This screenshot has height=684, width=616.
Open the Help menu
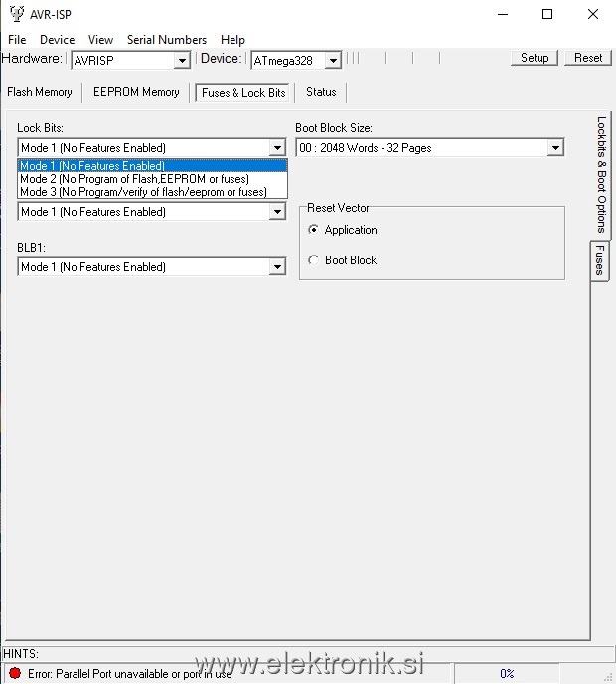tap(232, 40)
